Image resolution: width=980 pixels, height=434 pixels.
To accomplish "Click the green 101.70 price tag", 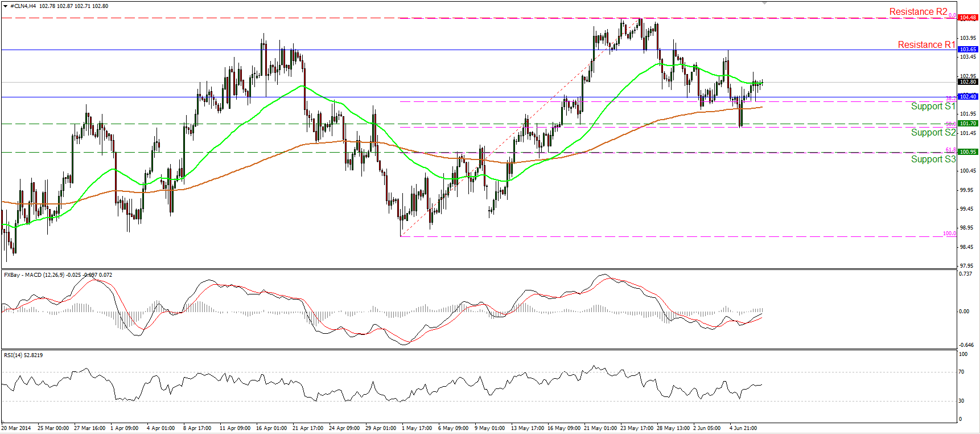I will [968, 124].
